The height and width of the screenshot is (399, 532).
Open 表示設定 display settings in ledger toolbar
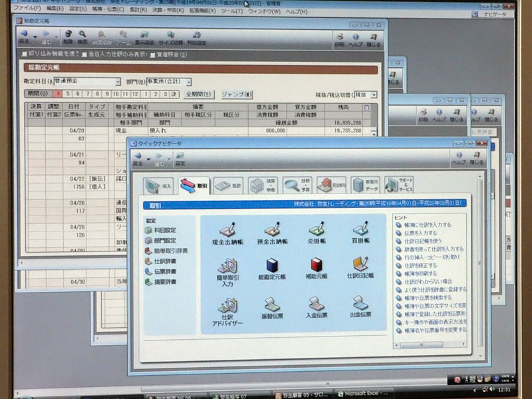tap(144, 39)
